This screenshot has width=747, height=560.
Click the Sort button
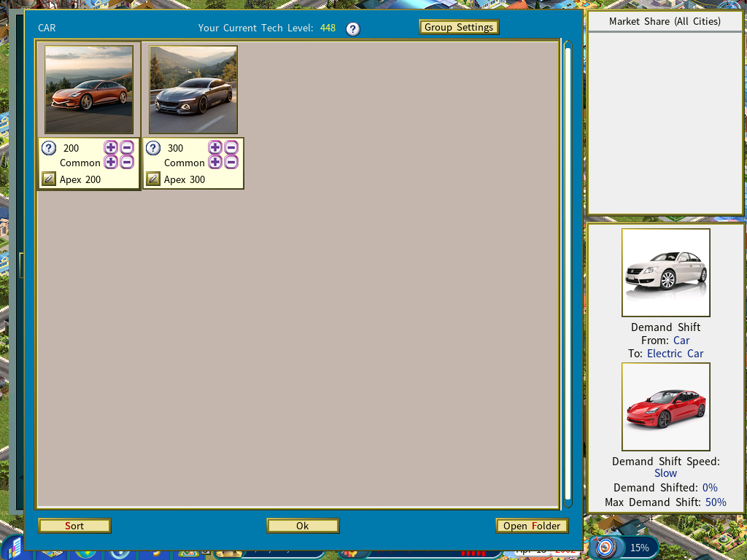point(74,526)
